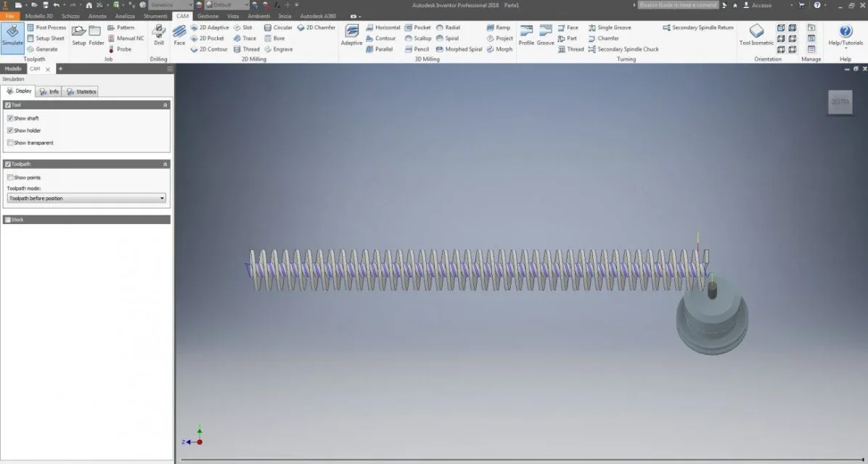
Task: Select the Engrave operation
Action: tap(278, 49)
